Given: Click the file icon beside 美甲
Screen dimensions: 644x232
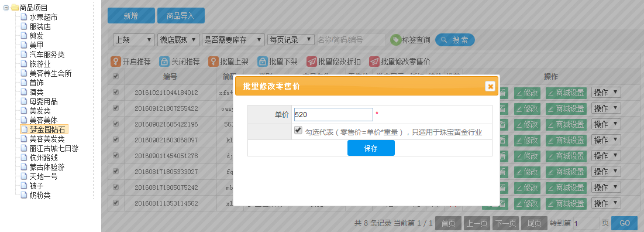Looking at the screenshot, I should (24, 45).
